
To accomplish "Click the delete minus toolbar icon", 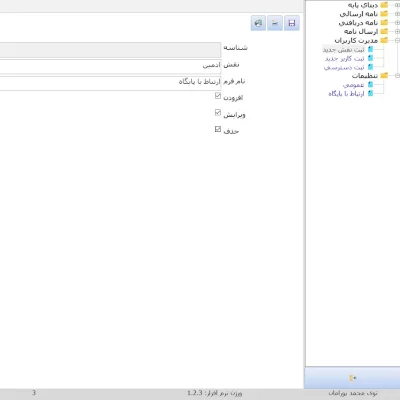I will click(275, 23).
